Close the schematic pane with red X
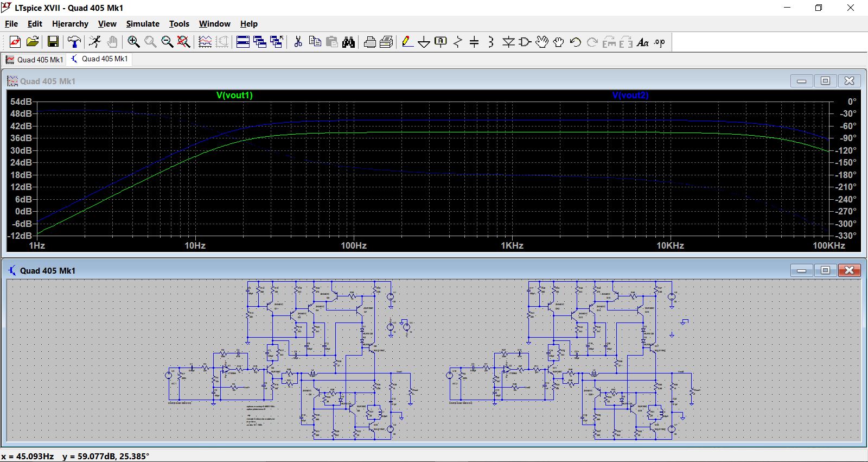The image size is (868, 462). tap(850, 270)
